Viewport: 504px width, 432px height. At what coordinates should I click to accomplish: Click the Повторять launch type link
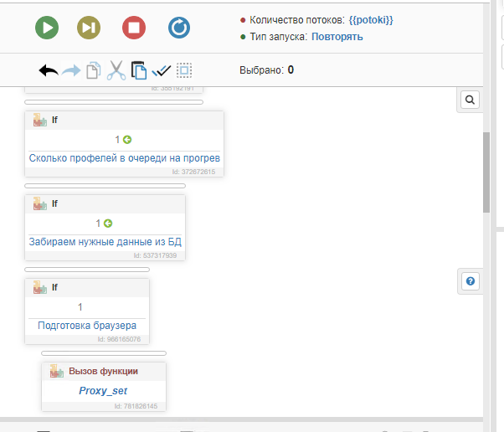[337, 37]
